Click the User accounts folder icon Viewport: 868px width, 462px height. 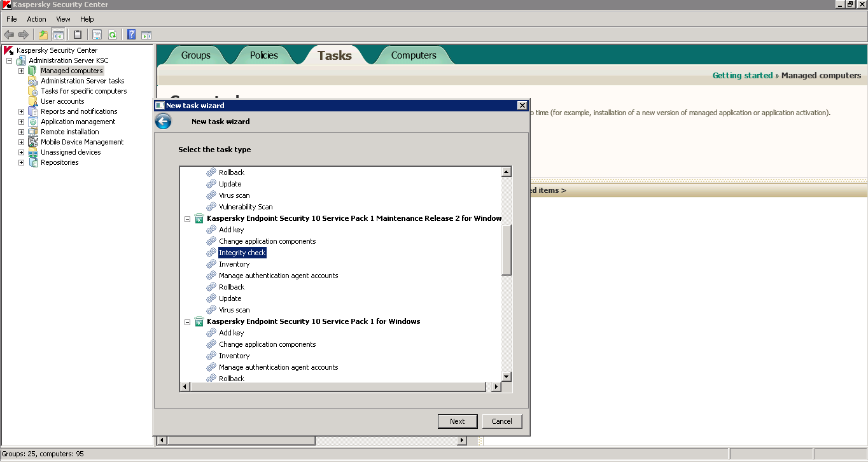point(33,101)
